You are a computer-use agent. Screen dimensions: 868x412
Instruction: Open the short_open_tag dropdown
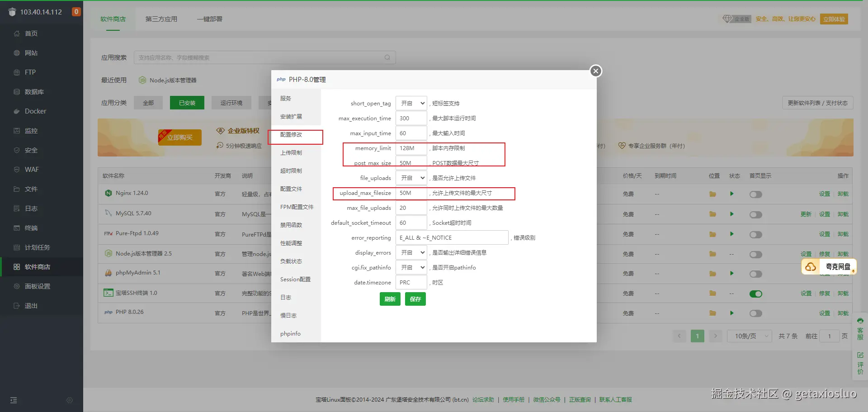(x=411, y=103)
